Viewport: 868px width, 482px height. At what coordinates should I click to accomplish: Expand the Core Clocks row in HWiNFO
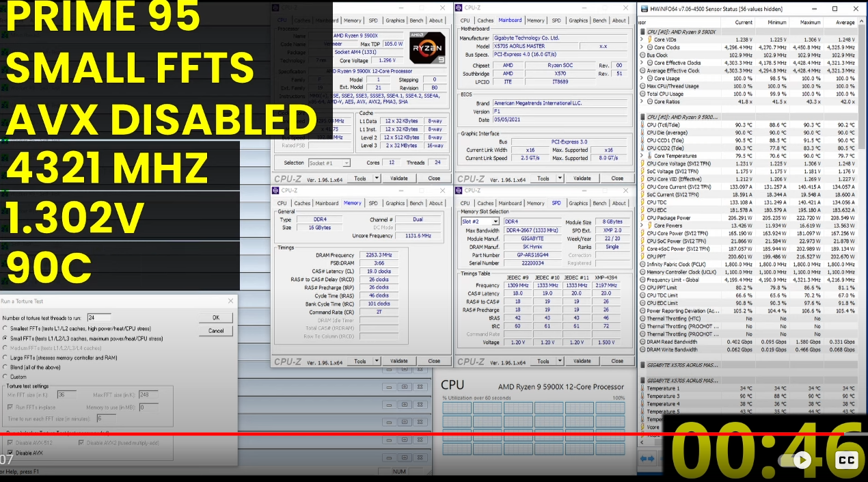click(642, 48)
